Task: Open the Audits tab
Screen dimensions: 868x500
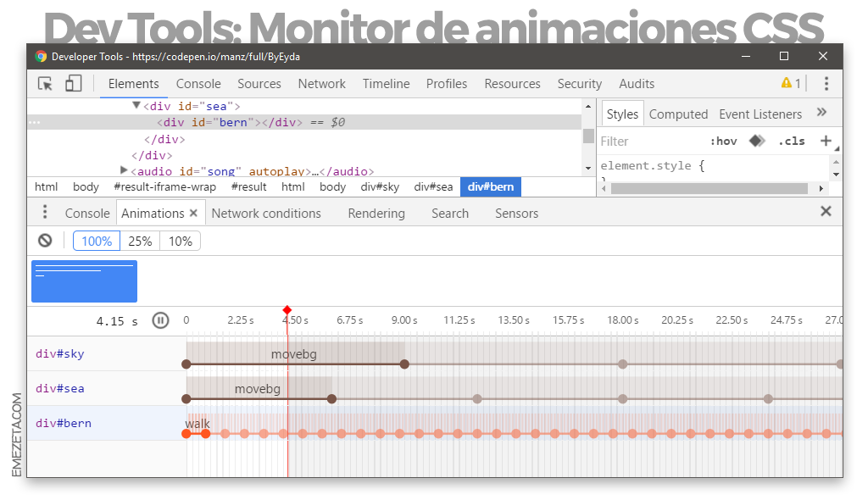Action: click(x=637, y=84)
